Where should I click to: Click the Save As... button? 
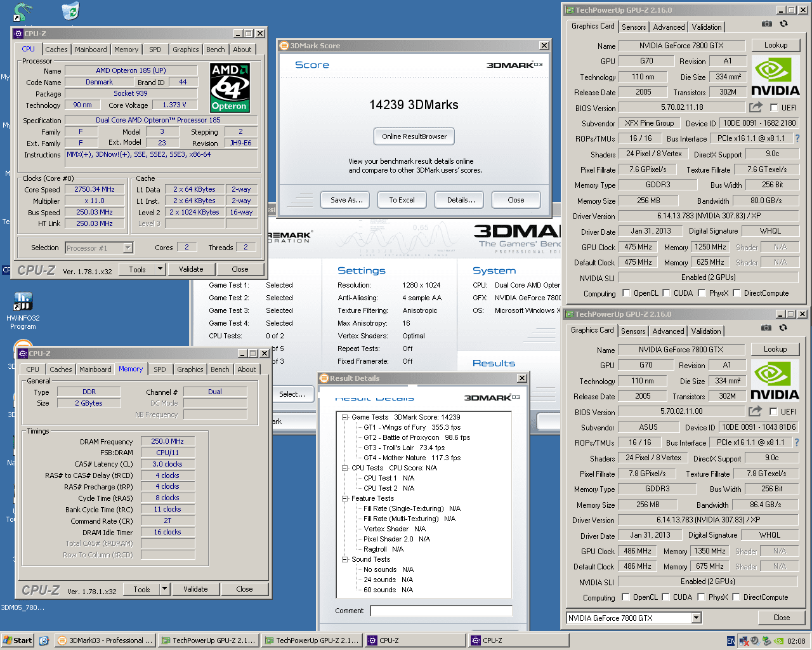coord(346,200)
